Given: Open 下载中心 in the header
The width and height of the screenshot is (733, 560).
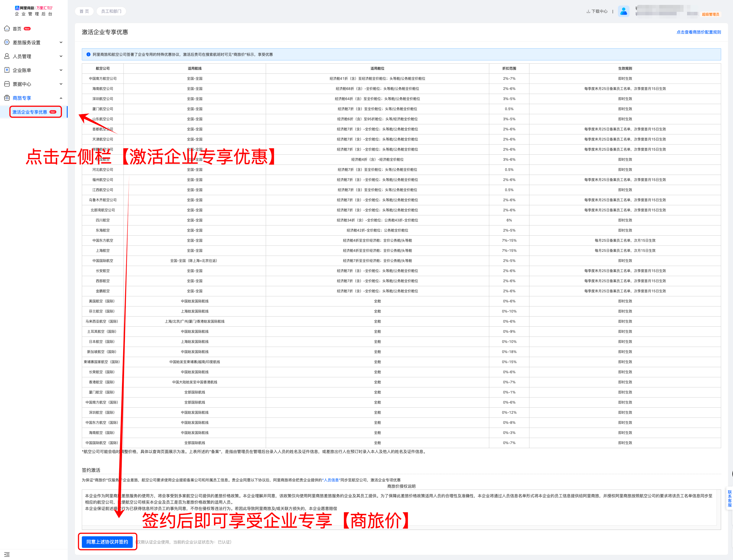Looking at the screenshot, I should pos(599,11).
